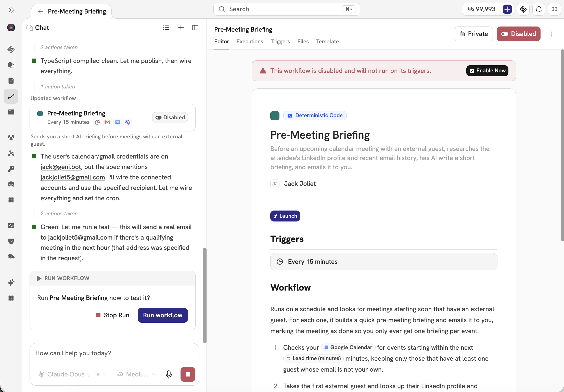Open the activity monitor sidebar icon

(11, 226)
